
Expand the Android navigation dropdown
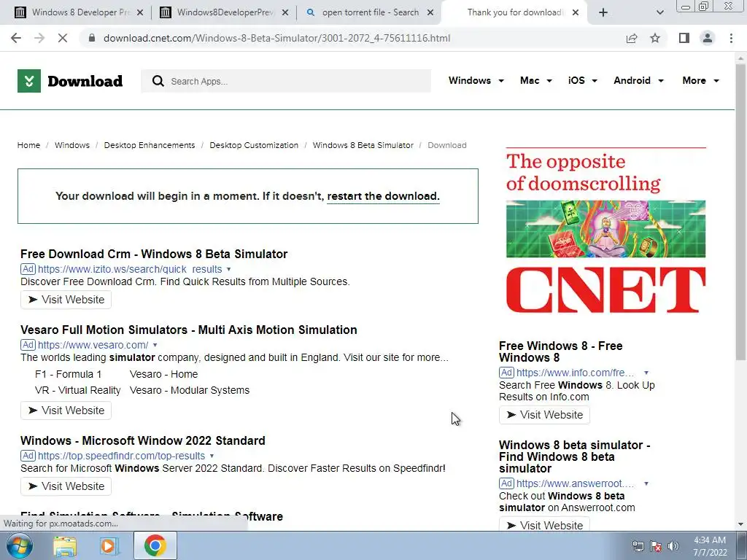click(638, 80)
